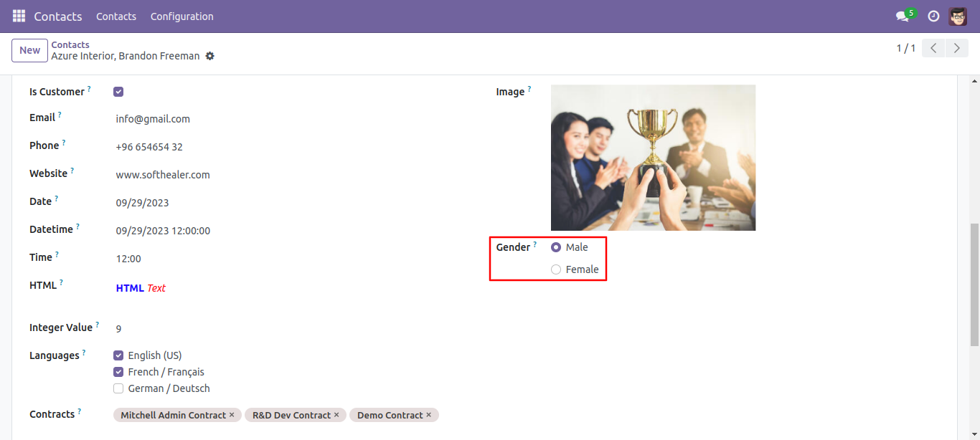
Task: Edit the HTML Text content
Action: coord(141,288)
